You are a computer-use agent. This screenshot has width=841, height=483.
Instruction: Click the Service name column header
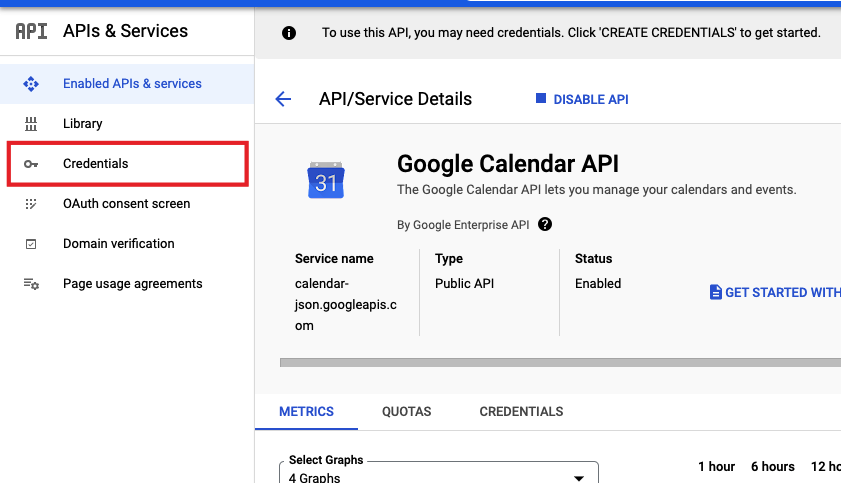pyautogui.click(x=334, y=259)
